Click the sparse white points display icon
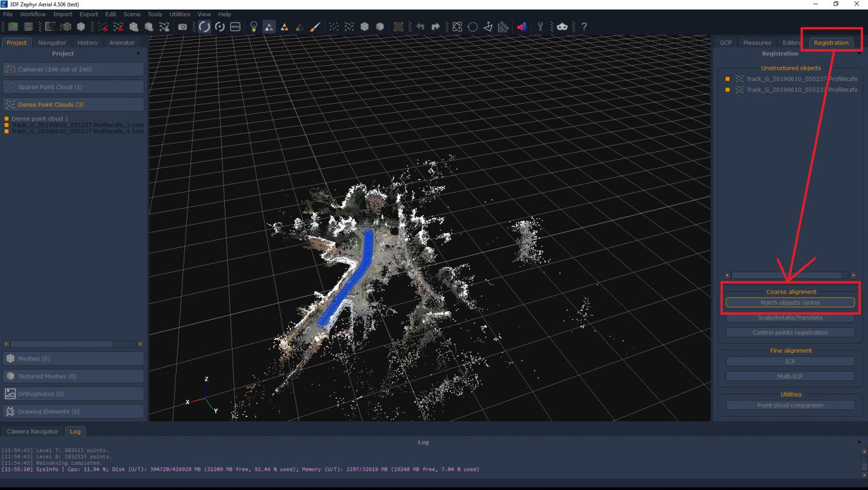The width and height of the screenshot is (868, 490). coord(334,27)
